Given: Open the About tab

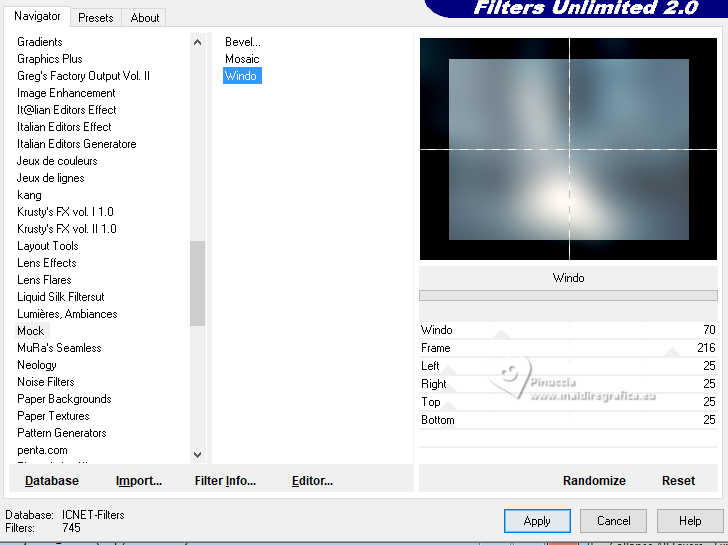Looking at the screenshot, I should [x=144, y=18].
